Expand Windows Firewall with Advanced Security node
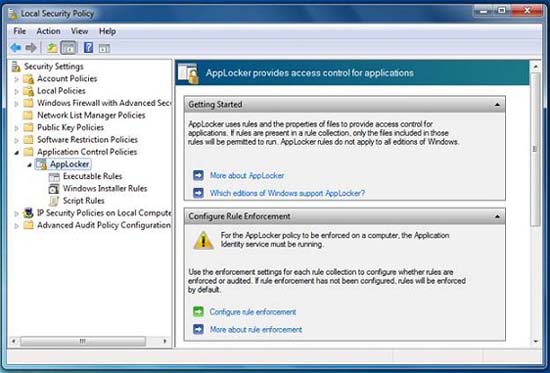 [16, 104]
